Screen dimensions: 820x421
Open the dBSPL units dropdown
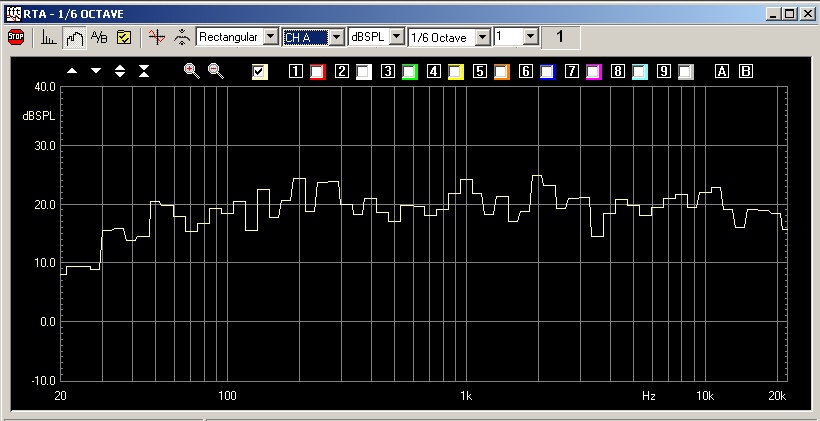(396, 36)
